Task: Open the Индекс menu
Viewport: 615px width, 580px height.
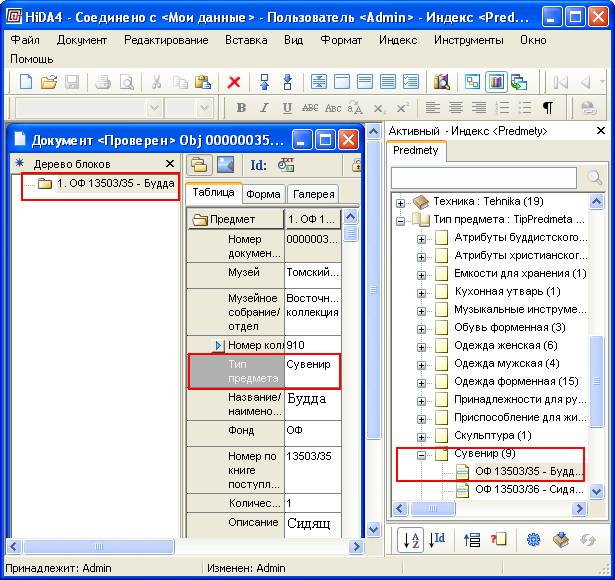Action: point(398,40)
